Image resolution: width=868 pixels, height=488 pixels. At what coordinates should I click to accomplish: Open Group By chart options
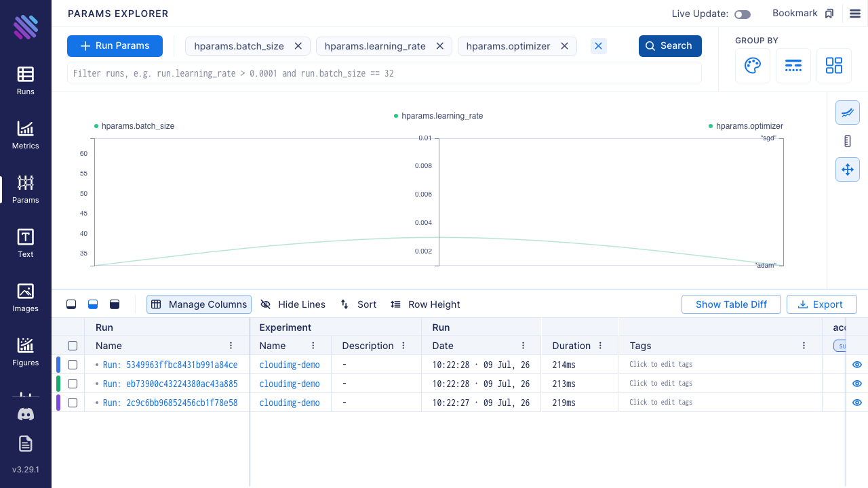[834, 66]
